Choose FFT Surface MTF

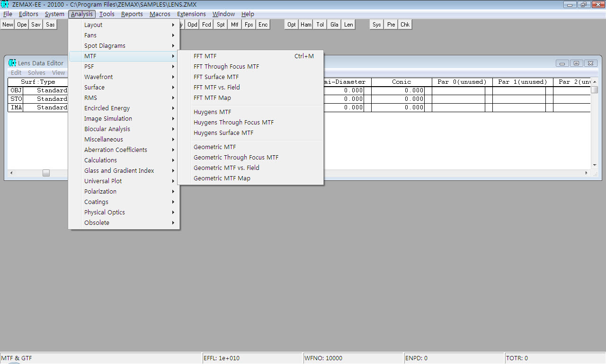pyautogui.click(x=250, y=77)
